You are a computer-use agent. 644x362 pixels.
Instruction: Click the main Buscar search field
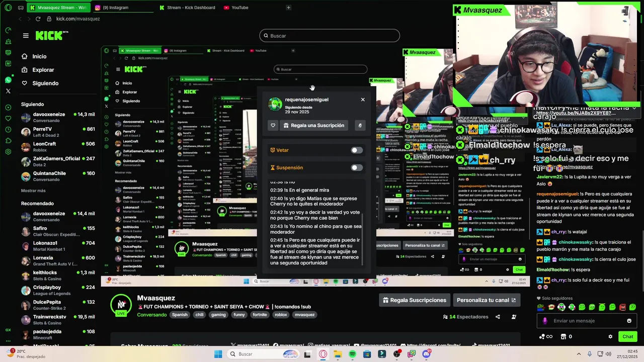click(330, 36)
